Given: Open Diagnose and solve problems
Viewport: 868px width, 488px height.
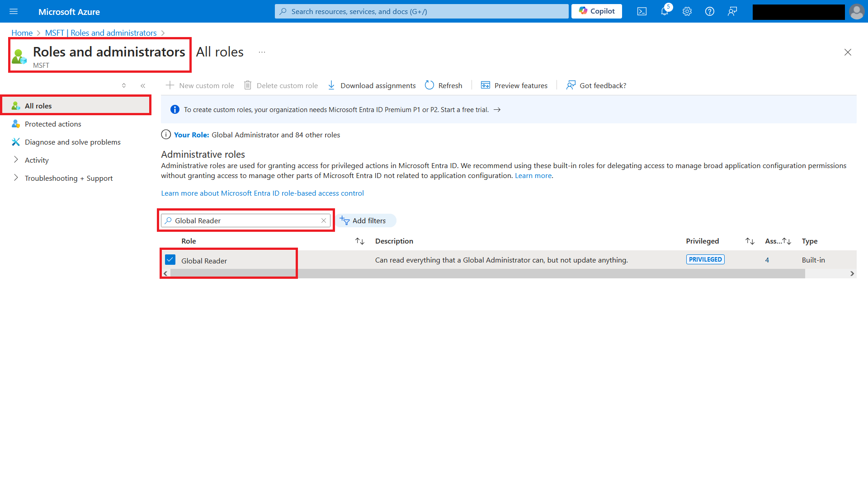Looking at the screenshot, I should tap(72, 142).
